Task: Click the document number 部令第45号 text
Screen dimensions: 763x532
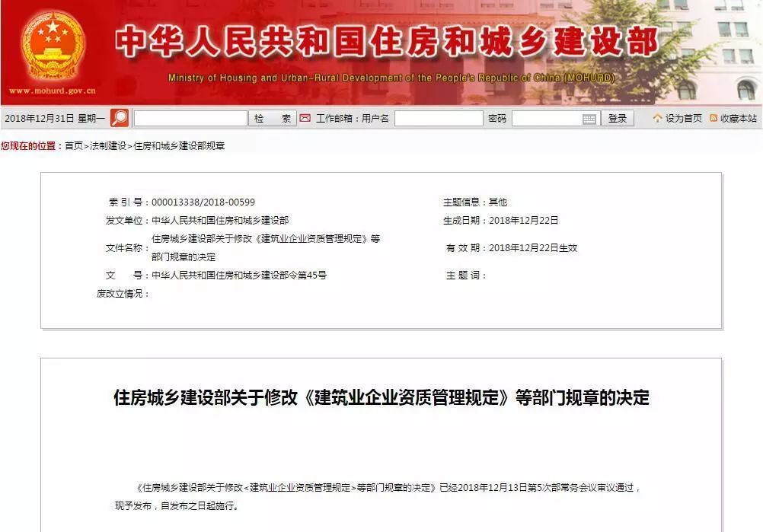Action: 239,276
